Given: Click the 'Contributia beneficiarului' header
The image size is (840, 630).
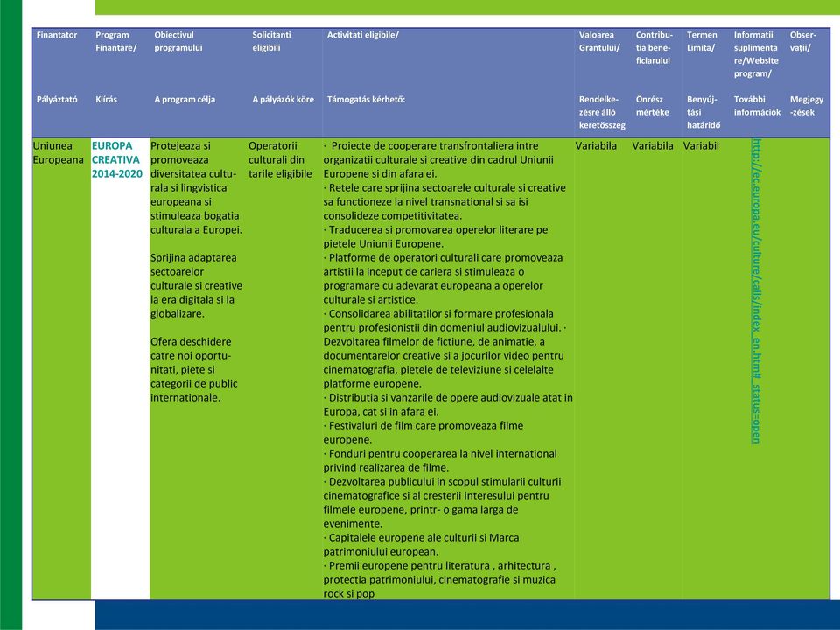Looking at the screenshot, I should [x=654, y=48].
